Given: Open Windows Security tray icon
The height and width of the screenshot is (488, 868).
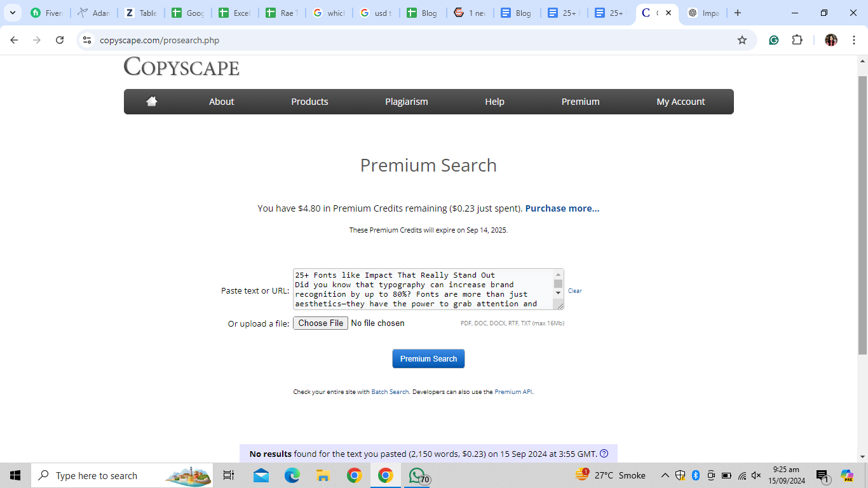Looking at the screenshot, I should (x=681, y=475).
